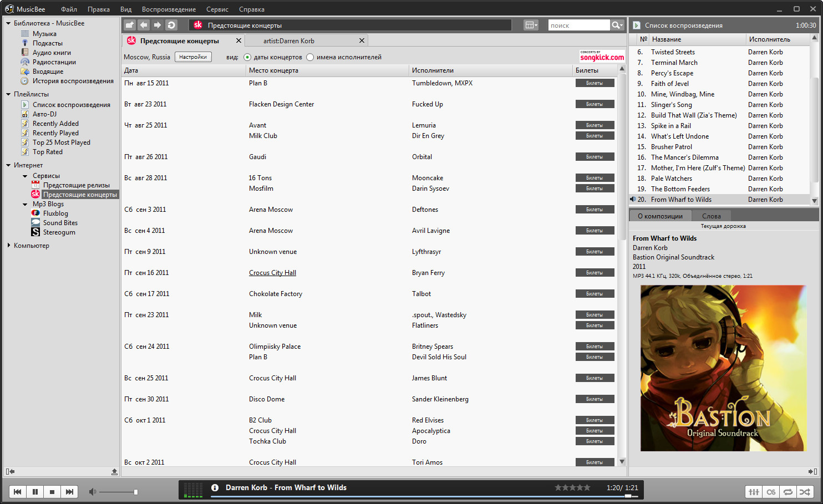Open the 'Файл' menu
This screenshot has width=823, height=504.
coord(69,9)
